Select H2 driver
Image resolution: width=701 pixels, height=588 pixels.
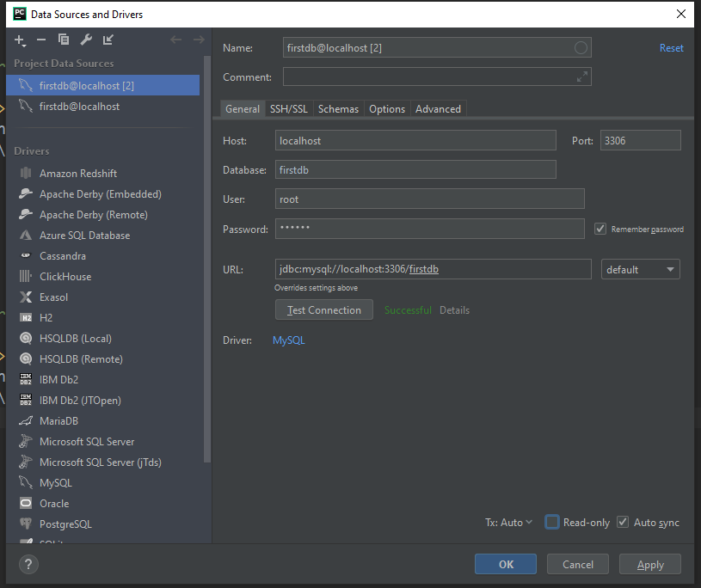pyautogui.click(x=103, y=318)
